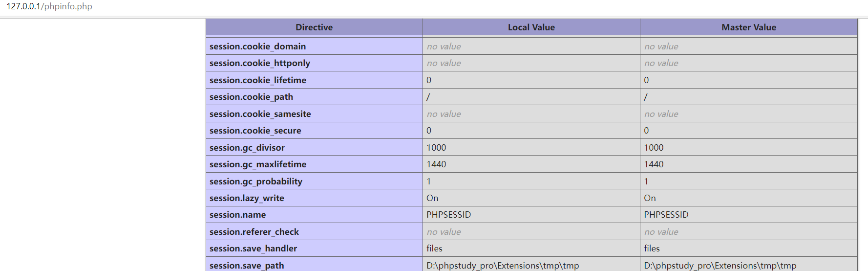Click session.lazy_write local value On
Viewport: 868px width, 271px height.
click(432, 198)
